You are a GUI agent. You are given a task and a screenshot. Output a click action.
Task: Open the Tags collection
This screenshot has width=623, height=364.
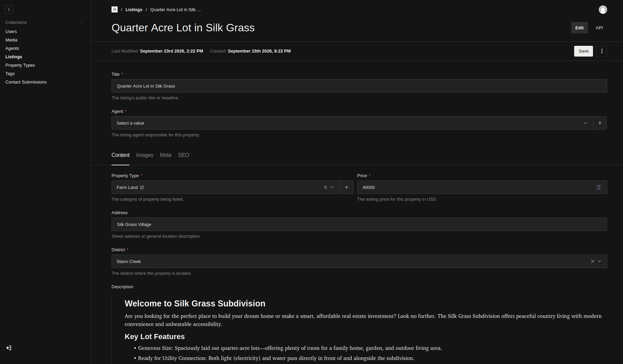coord(10,74)
